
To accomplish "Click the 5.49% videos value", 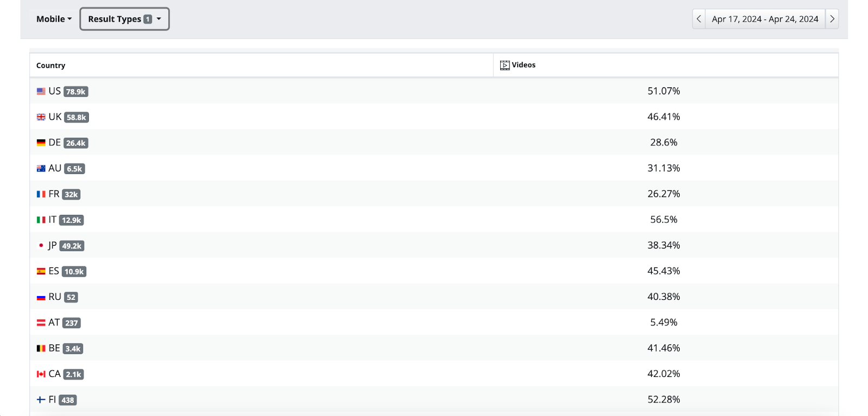I will point(664,322).
